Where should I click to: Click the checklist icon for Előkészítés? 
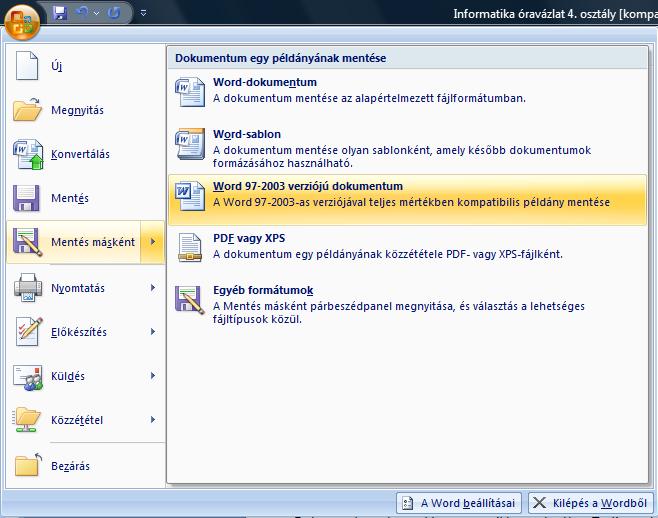(29, 332)
